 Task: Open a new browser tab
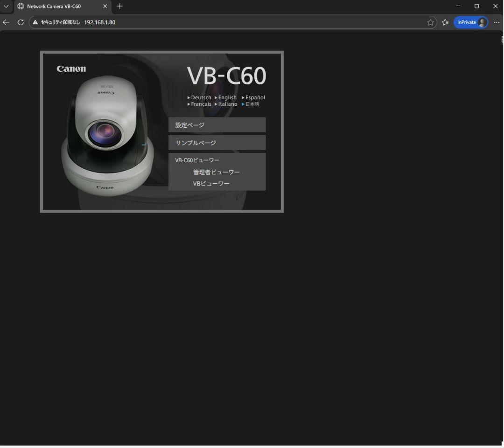[119, 7]
